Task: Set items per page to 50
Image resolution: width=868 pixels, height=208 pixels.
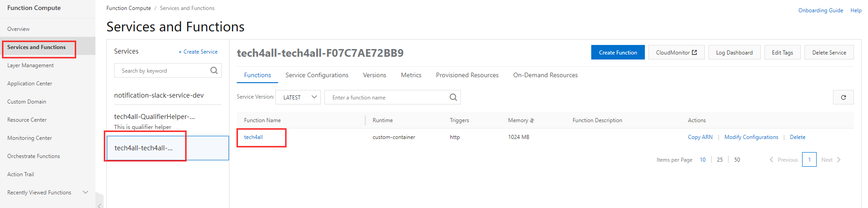Action: pyautogui.click(x=737, y=160)
